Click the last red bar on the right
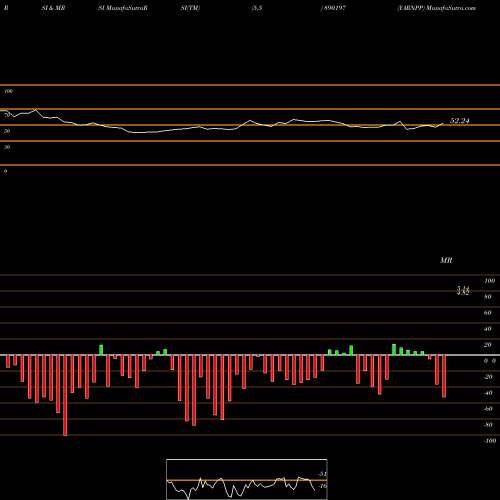This screenshot has width=500, height=500. click(x=444, y=376)
